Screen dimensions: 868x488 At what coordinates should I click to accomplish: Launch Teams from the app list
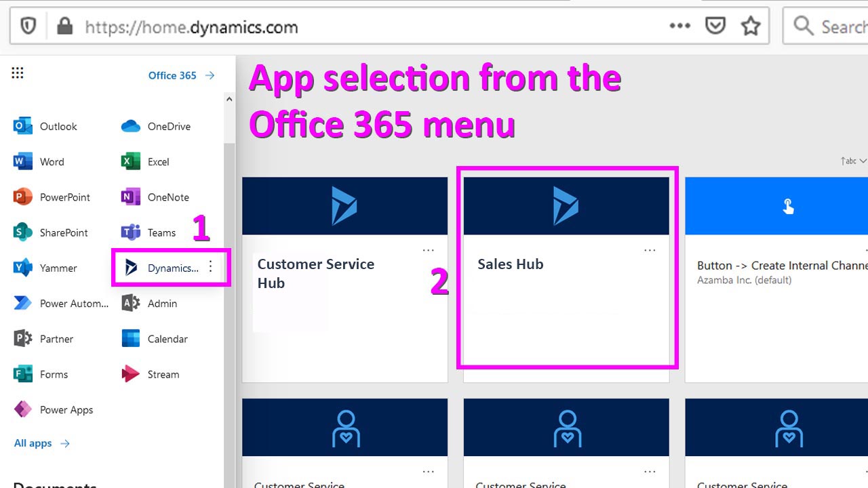(x=149, y=232)
